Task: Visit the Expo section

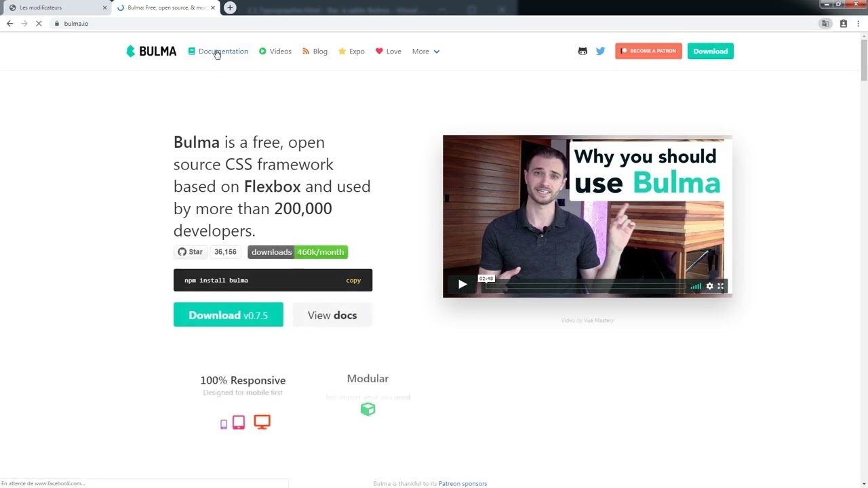Action: pyautogui.click(x=351, y=52)
